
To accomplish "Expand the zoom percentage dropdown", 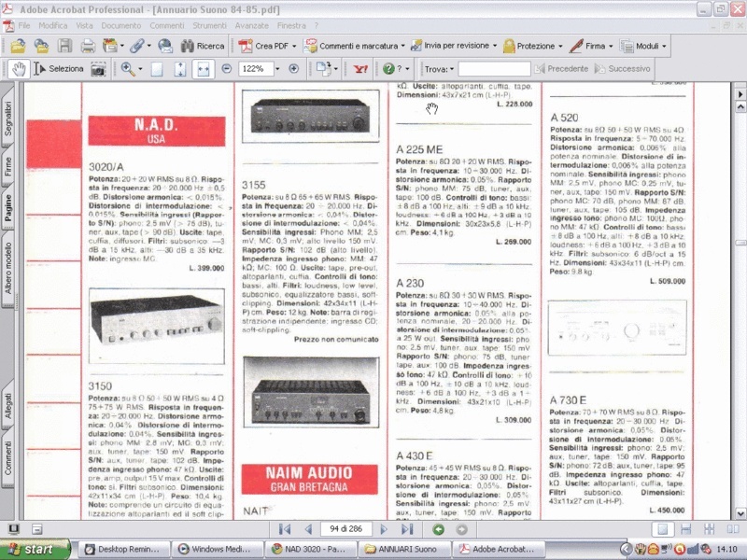I will [277, 69].
